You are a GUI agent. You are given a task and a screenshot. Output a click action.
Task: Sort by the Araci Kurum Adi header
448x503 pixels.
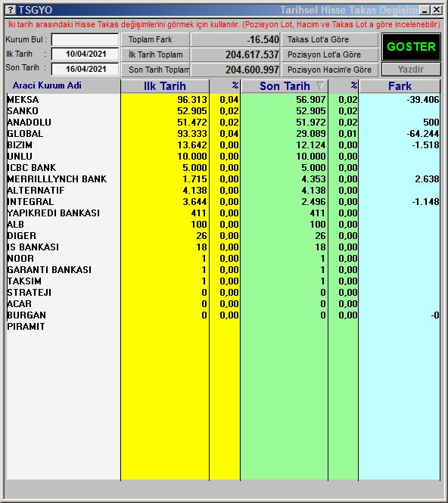(47, 85)
